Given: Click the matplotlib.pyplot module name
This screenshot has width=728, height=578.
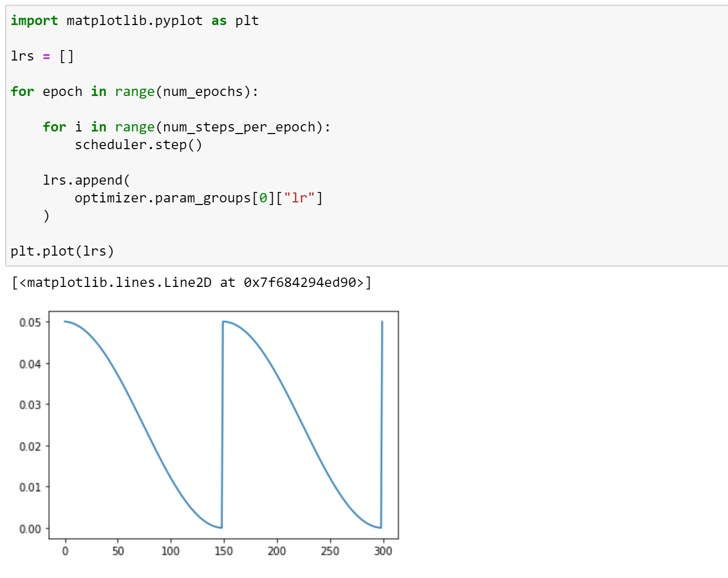Looking at the screenshot, I should point(135,21).
